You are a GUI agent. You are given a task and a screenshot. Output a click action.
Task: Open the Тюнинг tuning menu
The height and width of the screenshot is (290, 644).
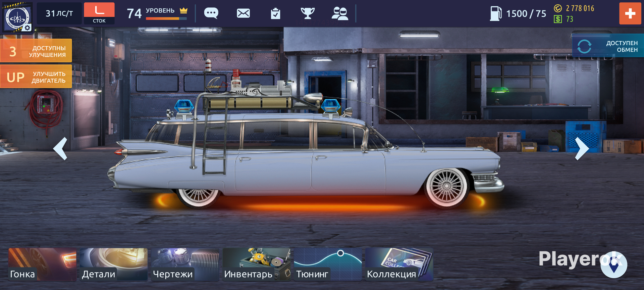click(328, 264)
